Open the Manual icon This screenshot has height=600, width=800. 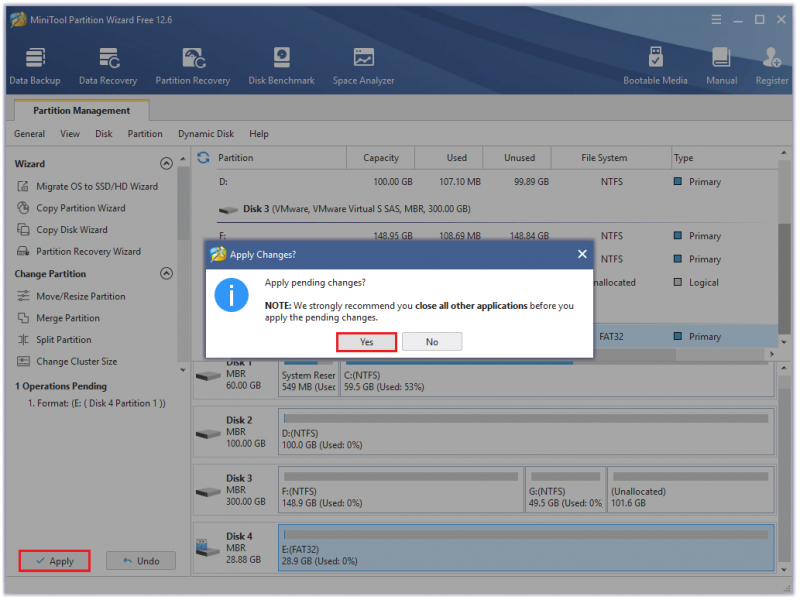click(721, 66)
